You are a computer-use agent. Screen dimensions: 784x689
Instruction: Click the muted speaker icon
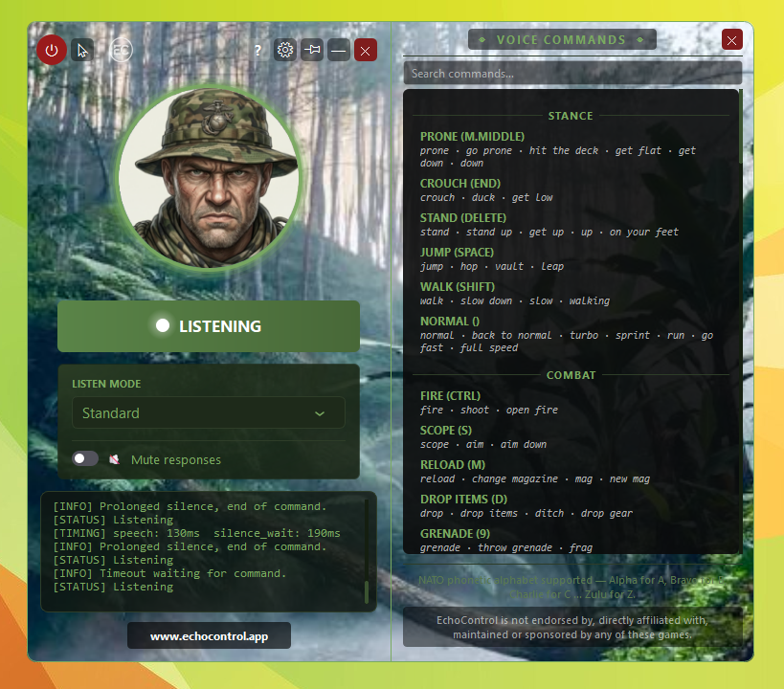click(x=115, y=459)
